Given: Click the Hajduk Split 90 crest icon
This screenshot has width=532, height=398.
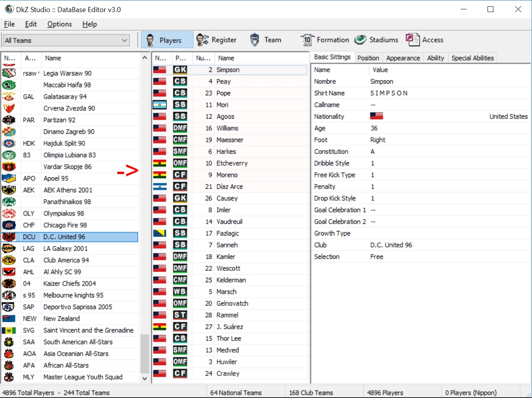Looking at the screenshot, I should [x=9, y=143].
